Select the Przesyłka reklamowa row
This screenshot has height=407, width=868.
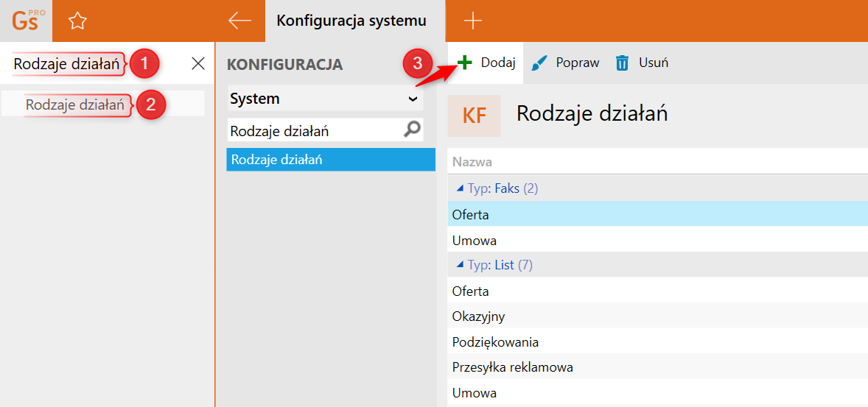click(x=512, y=367)
